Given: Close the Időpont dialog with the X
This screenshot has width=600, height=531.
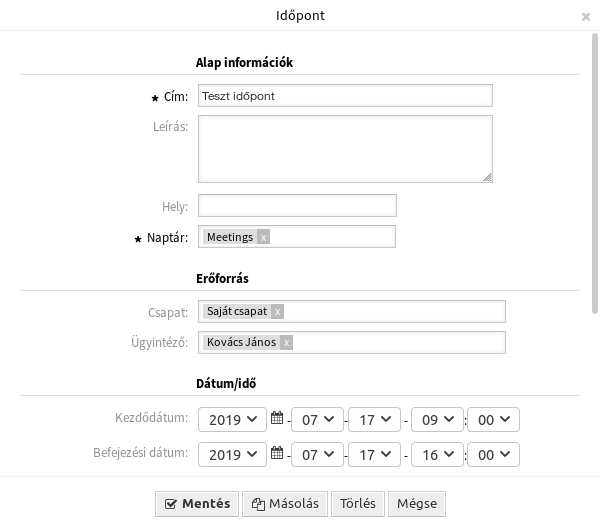Looking at the screenshot, I should 585,17.
